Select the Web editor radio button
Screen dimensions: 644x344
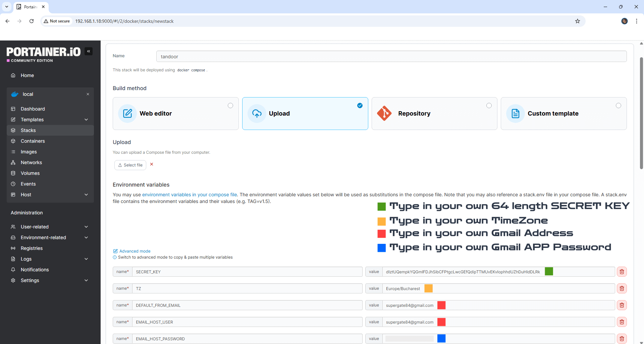[x=230, y=106]
